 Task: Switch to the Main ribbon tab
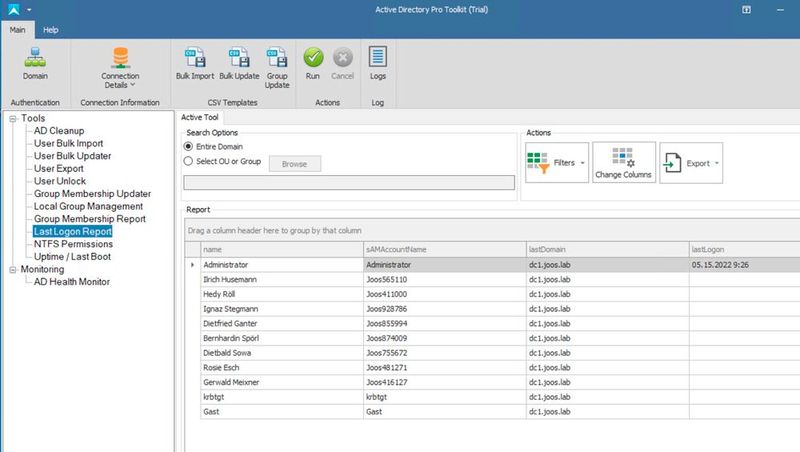17,30
